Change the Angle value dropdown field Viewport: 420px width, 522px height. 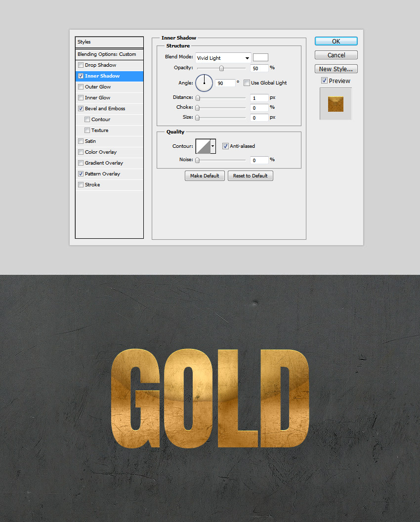click(226, 83)
